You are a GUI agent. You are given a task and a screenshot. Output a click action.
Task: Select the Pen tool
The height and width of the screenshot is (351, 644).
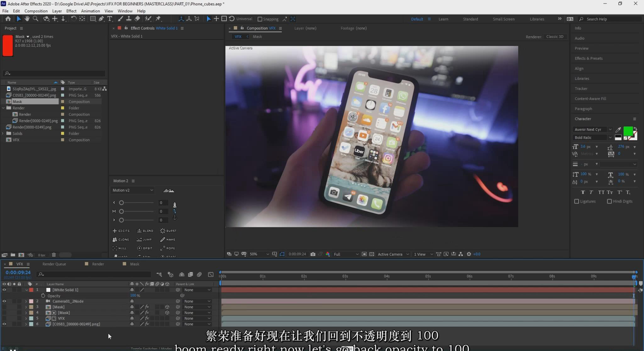[x=101, y=19]
